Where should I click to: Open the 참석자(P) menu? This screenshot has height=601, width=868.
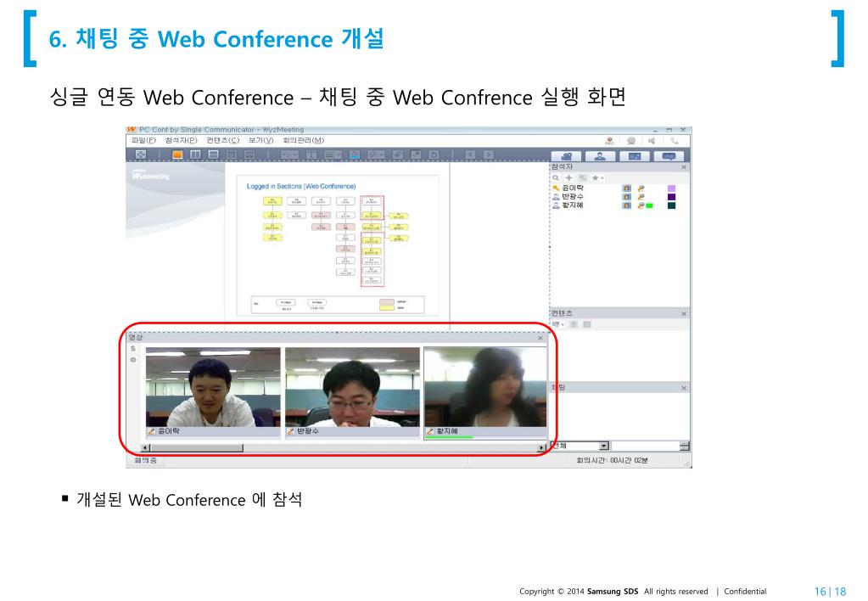pos(181,141)
